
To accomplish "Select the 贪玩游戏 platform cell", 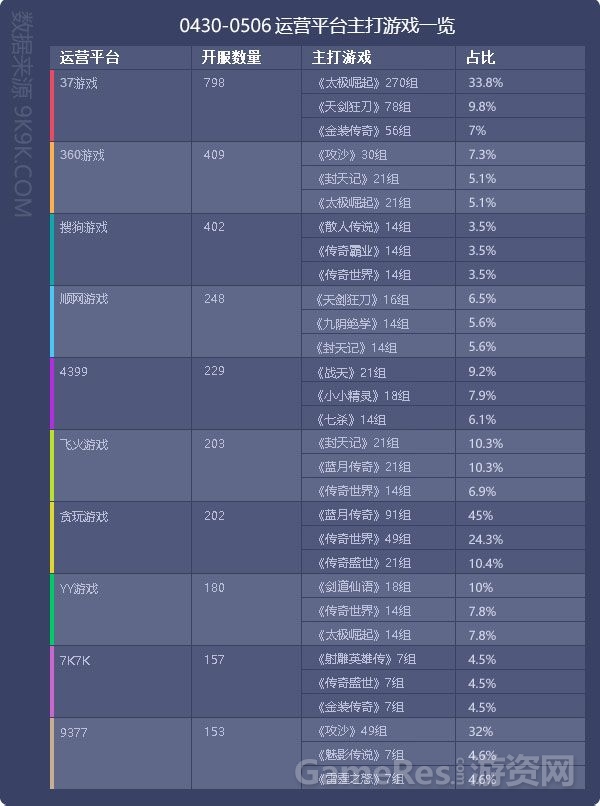I will point(122,538).
